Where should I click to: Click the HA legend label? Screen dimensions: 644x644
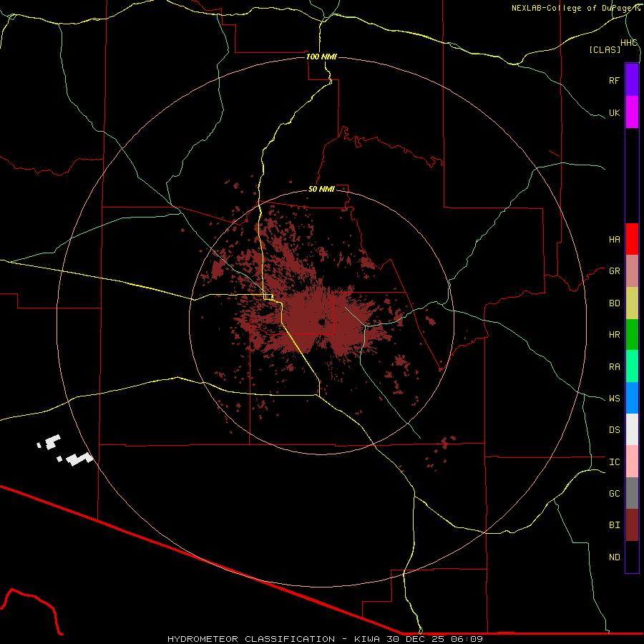click(x=614, y=240)
